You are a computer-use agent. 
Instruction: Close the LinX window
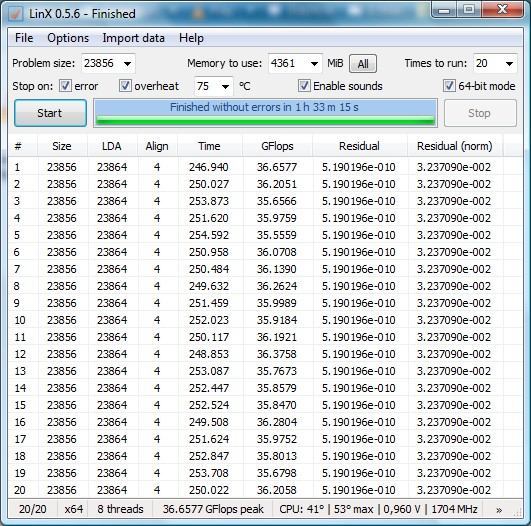pos(502,9)
